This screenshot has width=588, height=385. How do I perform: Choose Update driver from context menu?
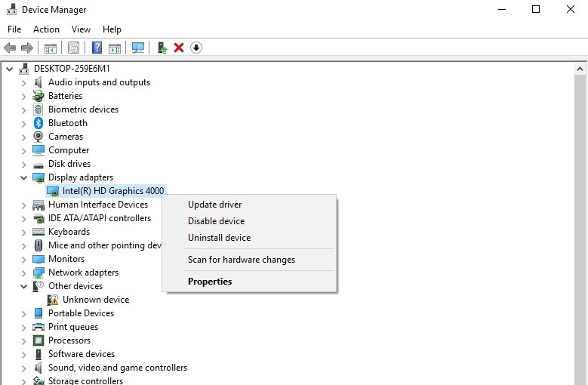pos(214,205)
